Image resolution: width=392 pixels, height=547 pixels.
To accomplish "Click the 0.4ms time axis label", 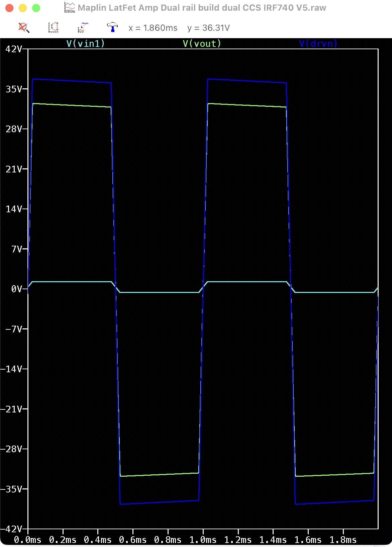I will 98,540.
